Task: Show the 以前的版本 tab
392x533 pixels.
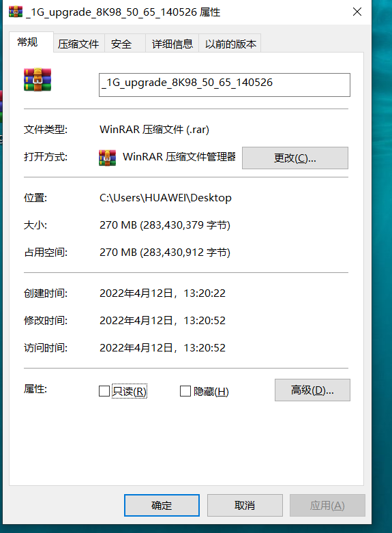Action: 230,44
